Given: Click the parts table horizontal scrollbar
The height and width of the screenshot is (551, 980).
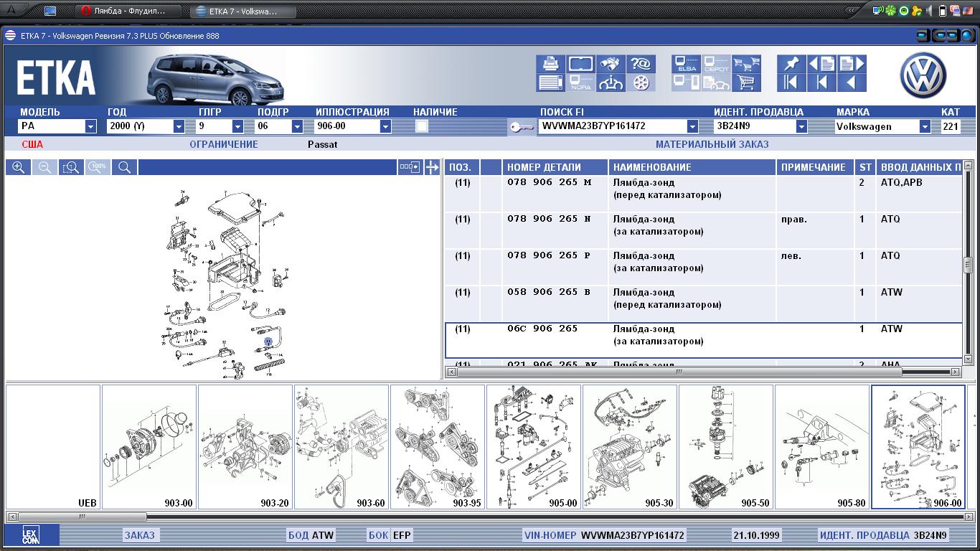Looking at the screenshot, I should [x=702, y=372].
